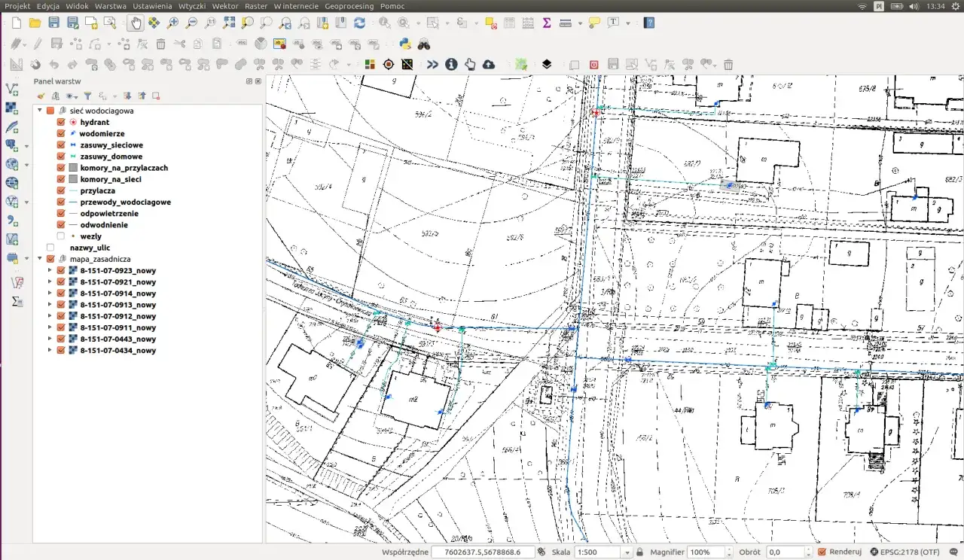
Task: Click the coordinate toggle icon beside Współrzędne field
Action: [x=541, y=552]
